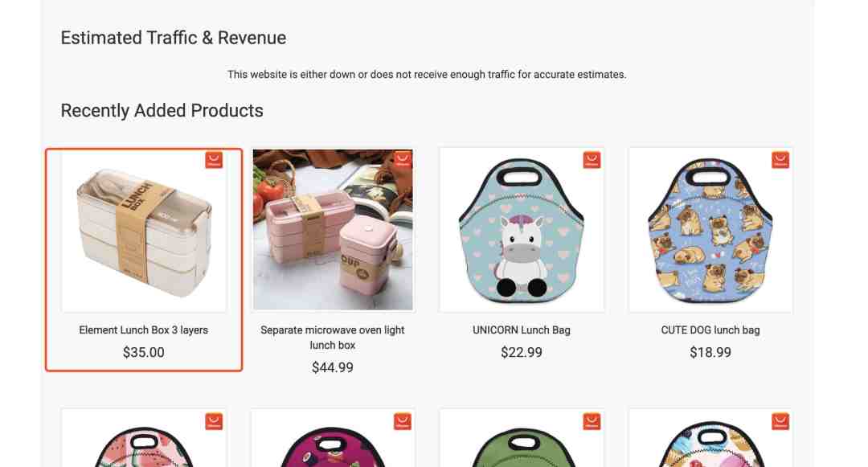
Task: Open green lunch bag image
Action: pyautogui.click(x=522, y=438)
